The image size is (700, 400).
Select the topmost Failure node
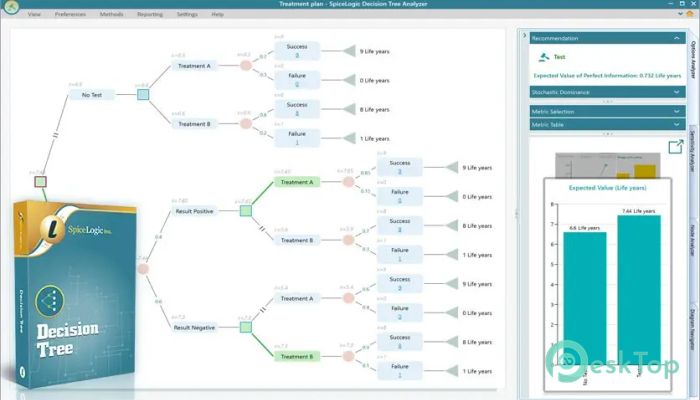click(297, 80)
